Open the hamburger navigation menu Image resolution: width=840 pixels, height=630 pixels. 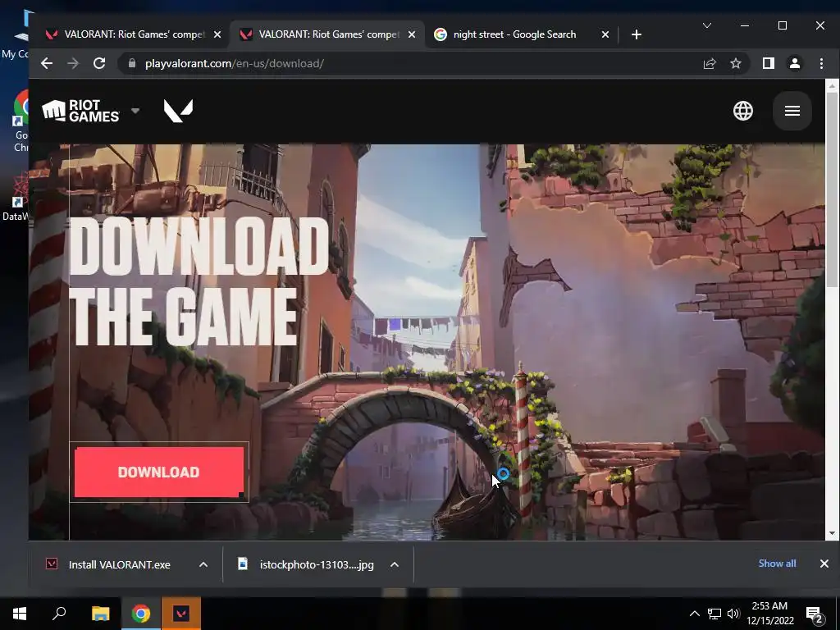(x=792, y=111)
